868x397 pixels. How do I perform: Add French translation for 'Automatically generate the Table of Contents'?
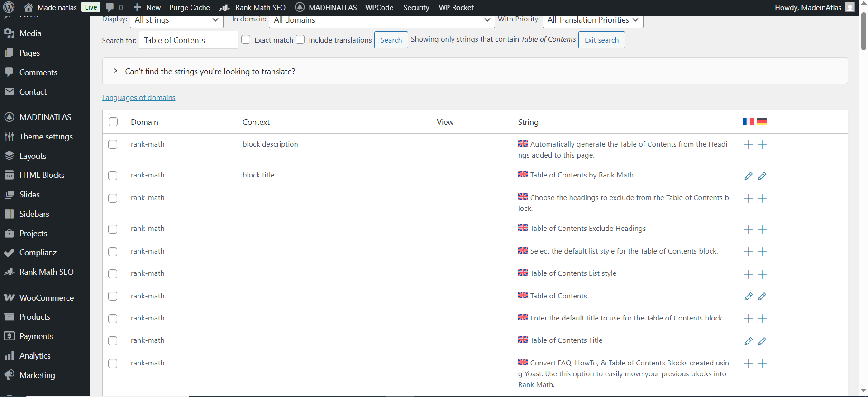749,145
